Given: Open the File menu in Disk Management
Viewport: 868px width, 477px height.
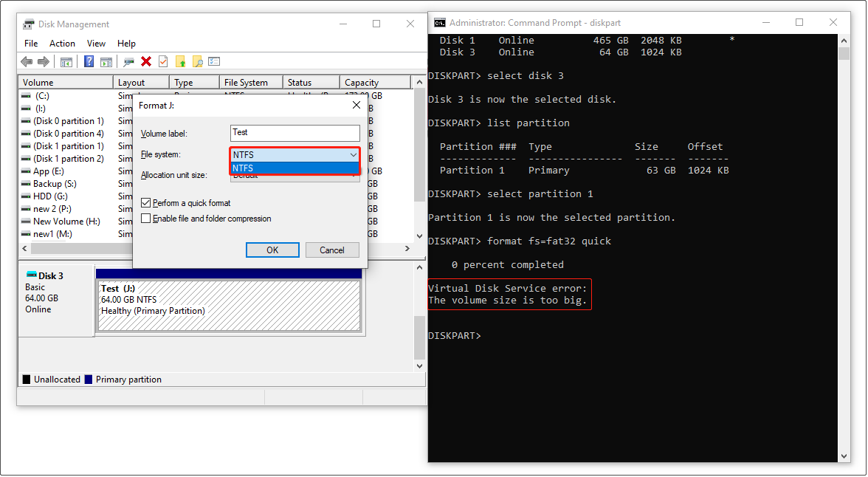Looking at the screenshot, I should 31,44.
